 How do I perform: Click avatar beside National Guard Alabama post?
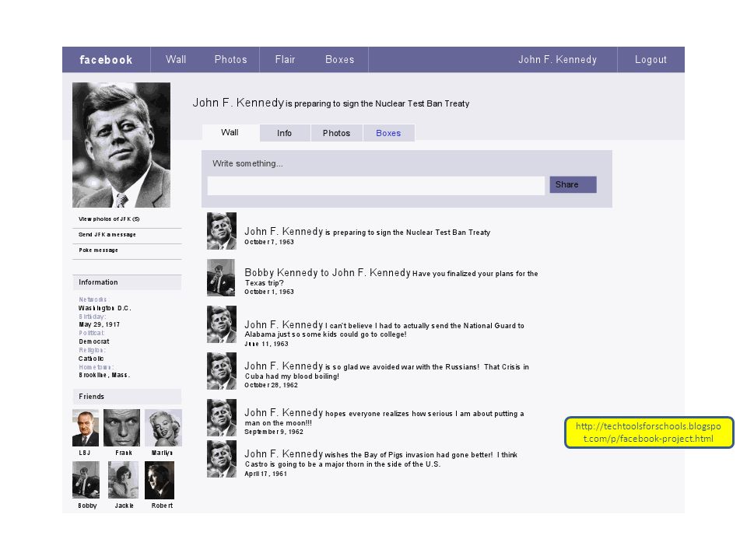tap(222, 324)
